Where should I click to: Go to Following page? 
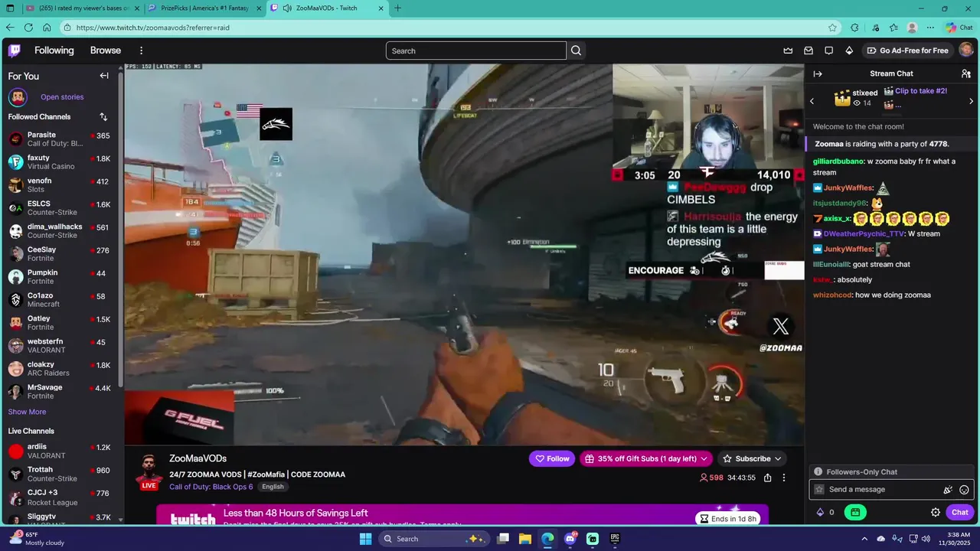pos(54,51)
